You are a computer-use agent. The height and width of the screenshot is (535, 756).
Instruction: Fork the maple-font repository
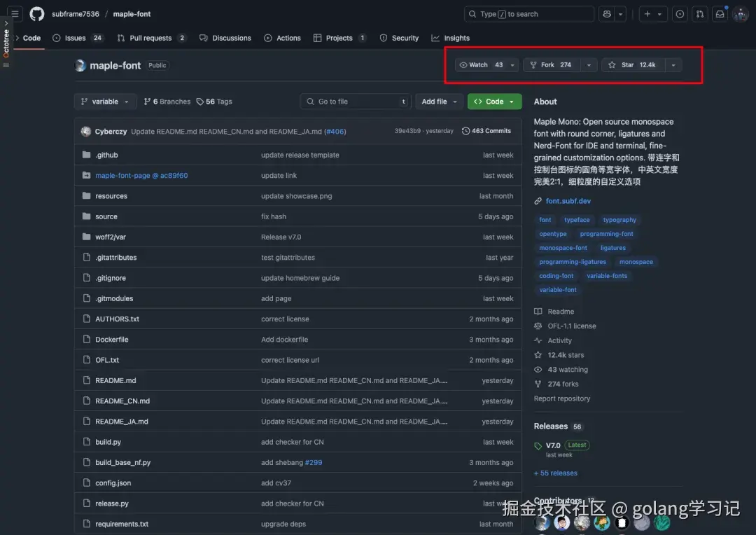(552, 64)
